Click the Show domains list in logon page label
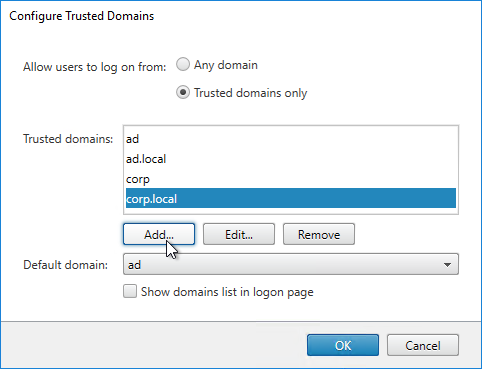 pos(227,292)
